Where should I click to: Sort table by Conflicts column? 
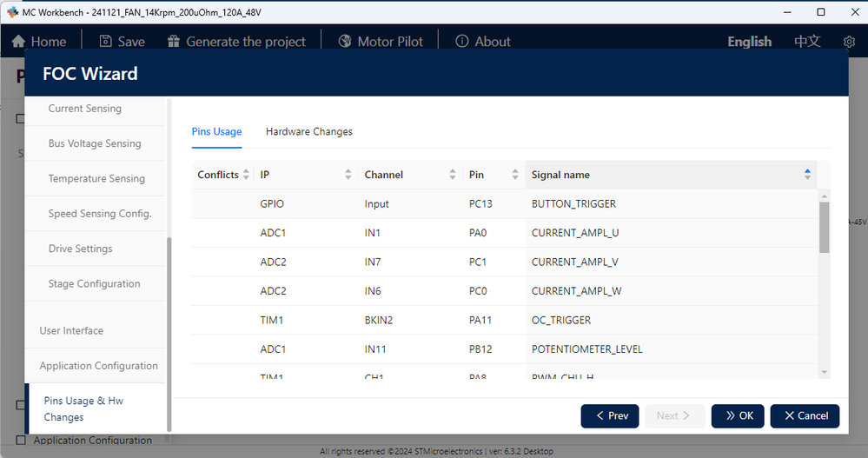point(246,175)
